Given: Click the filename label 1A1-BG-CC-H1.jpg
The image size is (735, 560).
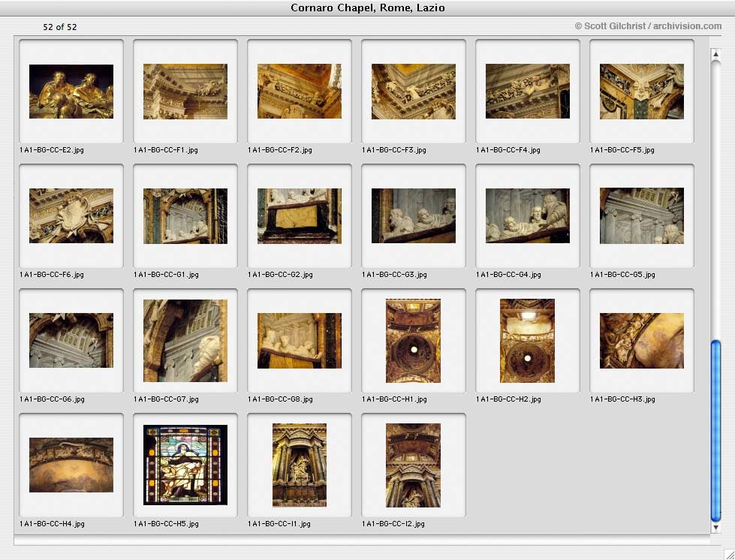Looking at the screenshot, I should [394, 399].
